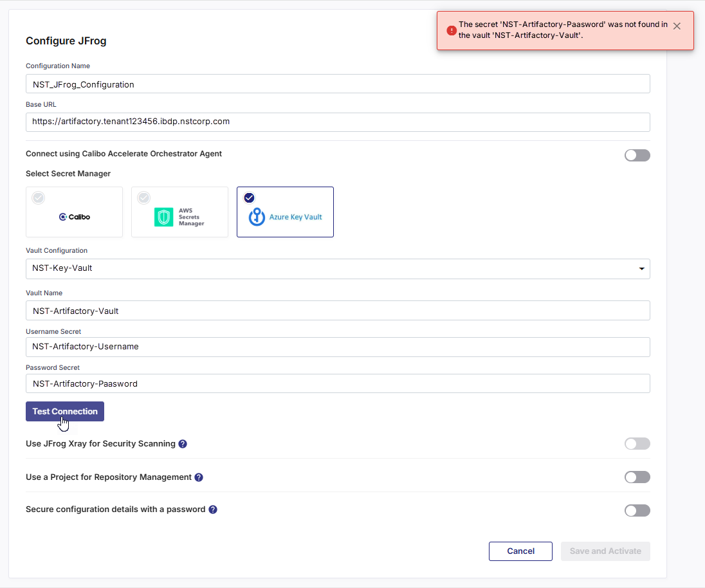Screen dimensions: 705x588
Task: Click the Save and Activate button
Action: click(605, 551)
